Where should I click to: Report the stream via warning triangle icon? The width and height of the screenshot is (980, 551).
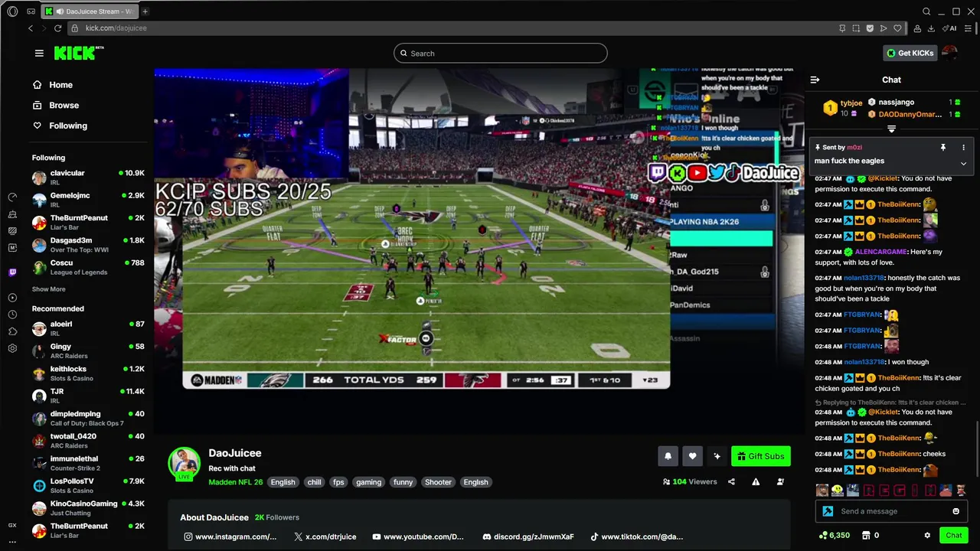point(756,482)
